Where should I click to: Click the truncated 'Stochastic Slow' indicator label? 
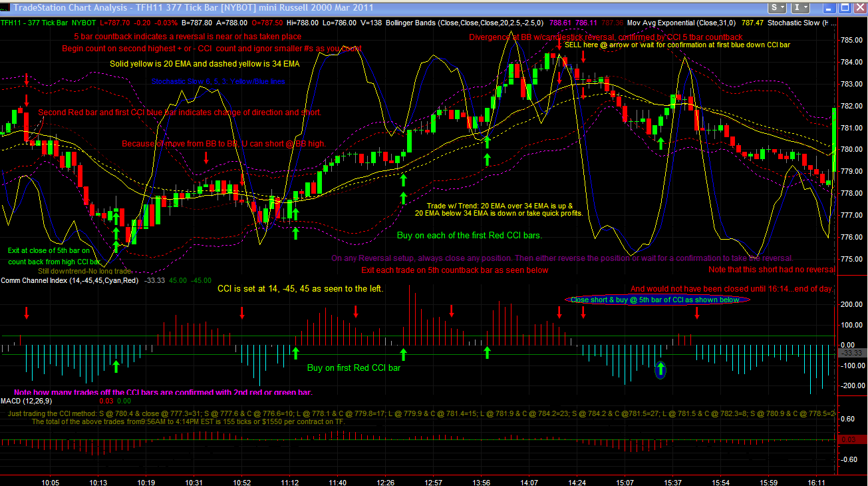tap(801, 23)
